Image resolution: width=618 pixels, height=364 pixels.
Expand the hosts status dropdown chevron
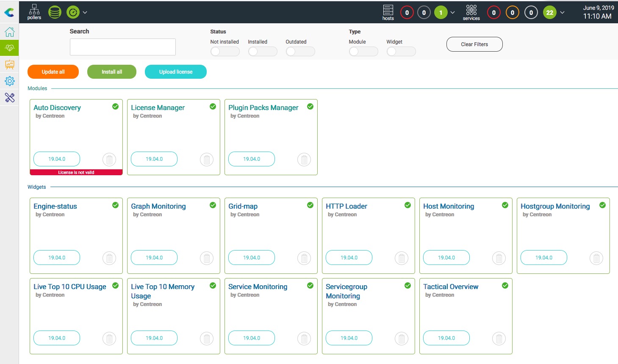point(452,13)
